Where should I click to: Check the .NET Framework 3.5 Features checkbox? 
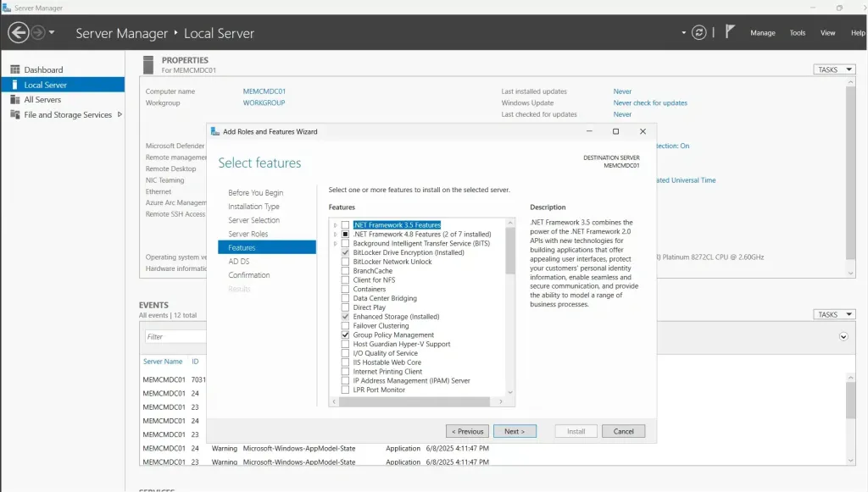tap(345, 225)
